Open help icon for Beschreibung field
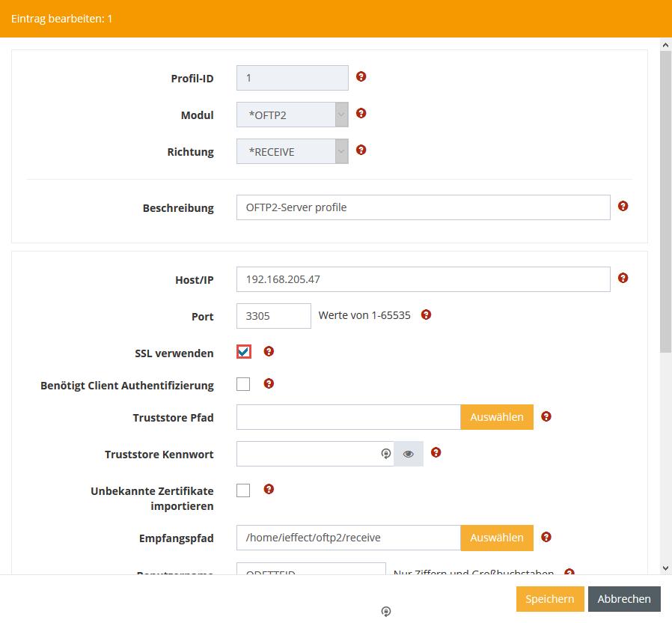This screenshot has width=672, height=623. tap(623, 206)
